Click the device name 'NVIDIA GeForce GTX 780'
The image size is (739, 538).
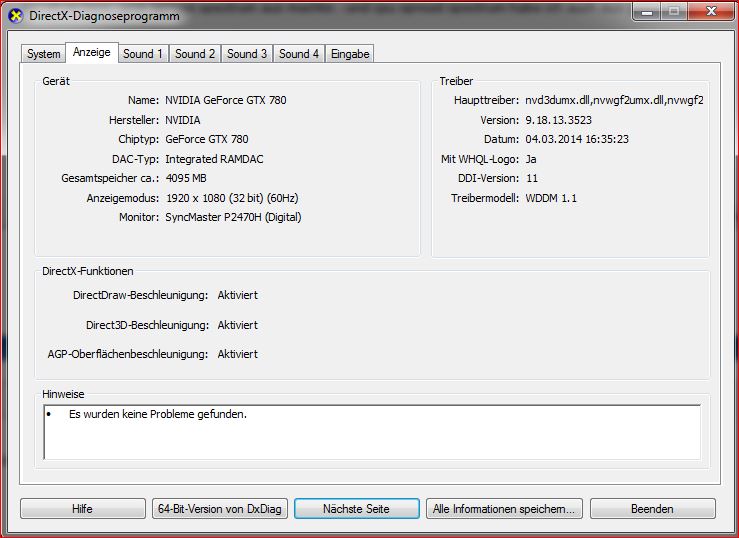pyautogui.click(x=226, y=100)
